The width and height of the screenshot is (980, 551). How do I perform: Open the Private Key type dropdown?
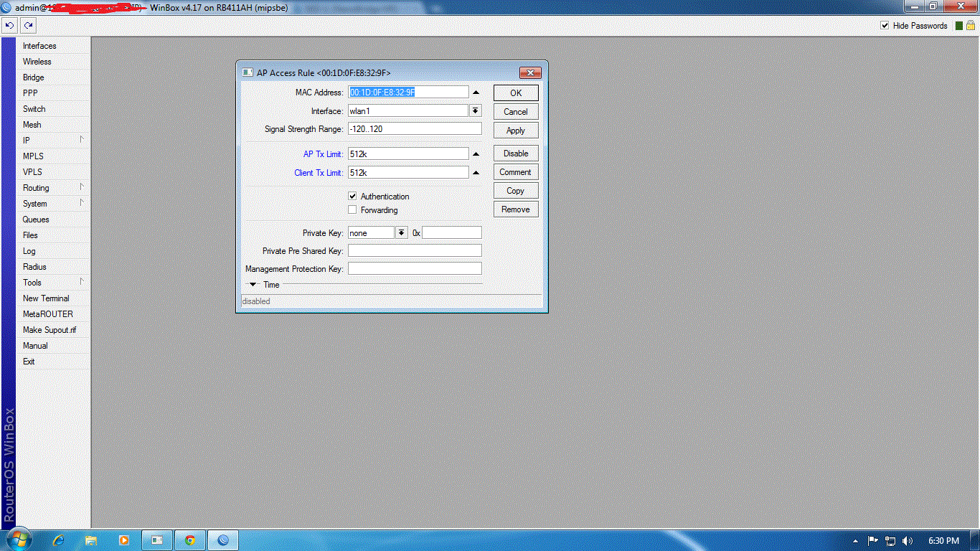tap(402, 232)
